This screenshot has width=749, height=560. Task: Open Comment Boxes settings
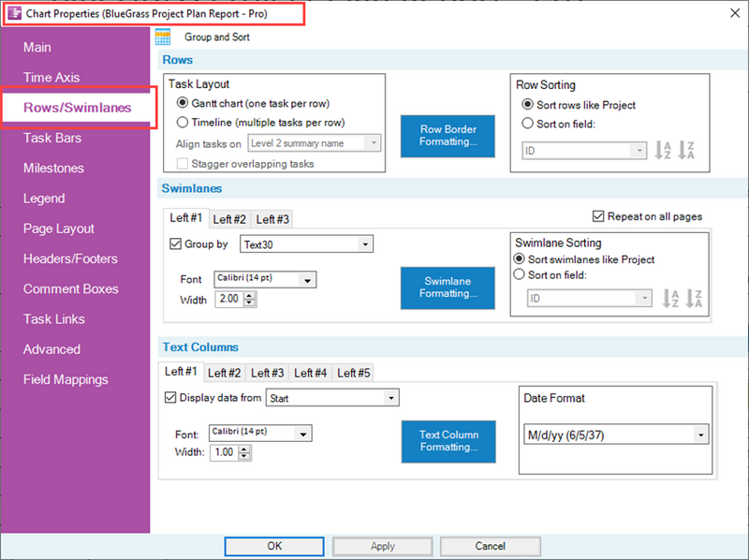click(x=71, y=289)
